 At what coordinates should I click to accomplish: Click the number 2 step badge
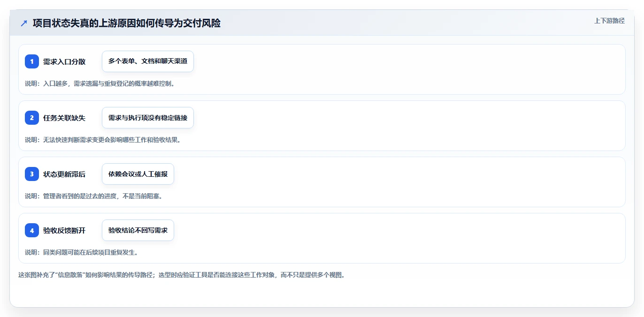pos(32,118)
